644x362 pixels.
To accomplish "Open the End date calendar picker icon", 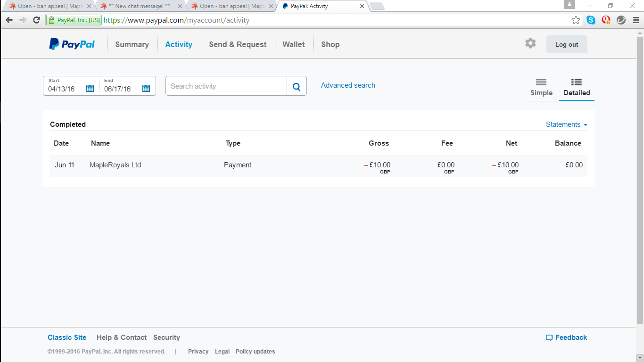I will (x=146, y=88).
